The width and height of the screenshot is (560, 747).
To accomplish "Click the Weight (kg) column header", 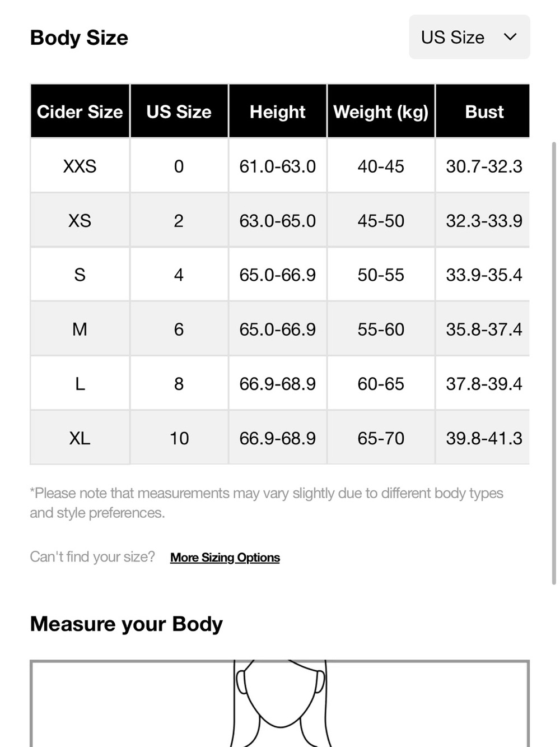I will 381,112.
